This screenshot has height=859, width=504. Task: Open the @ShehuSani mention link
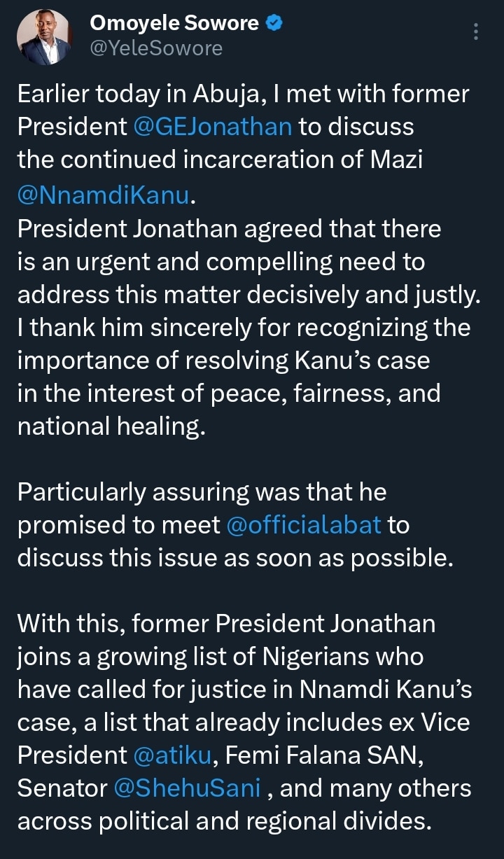[x=188, y=788]
